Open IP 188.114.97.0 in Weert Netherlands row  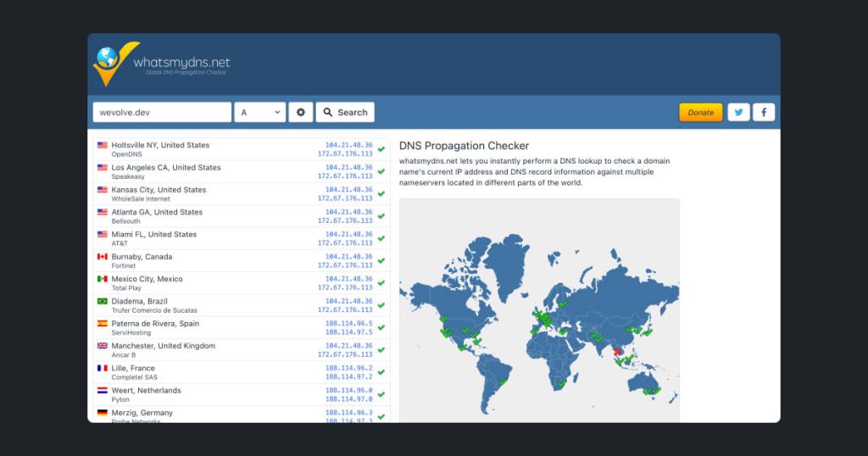tap(348, 399)
